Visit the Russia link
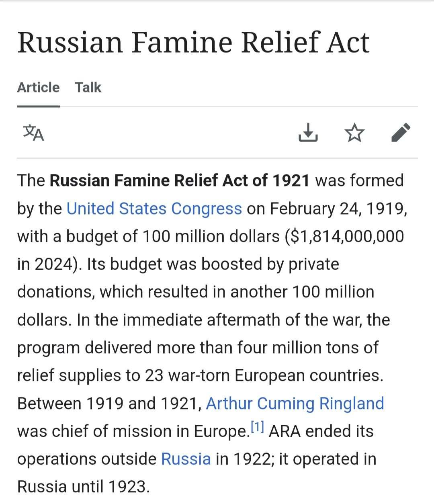434x504 pixels. (186, 459)
